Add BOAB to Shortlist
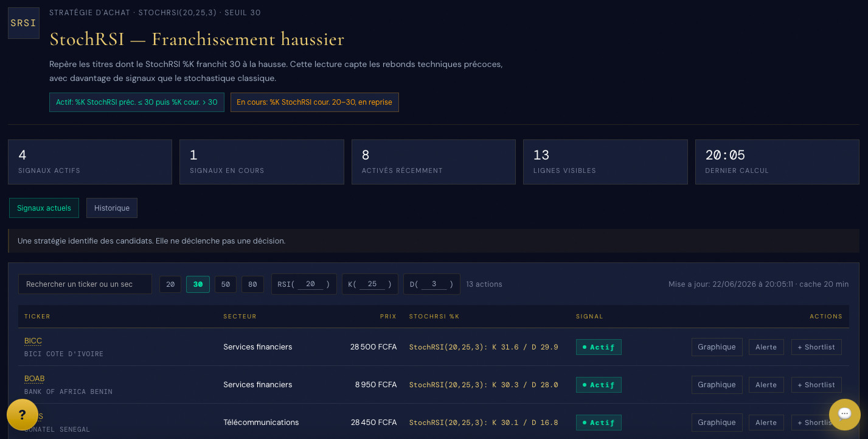The image size is (868, 439). click(x=816, y=385)
